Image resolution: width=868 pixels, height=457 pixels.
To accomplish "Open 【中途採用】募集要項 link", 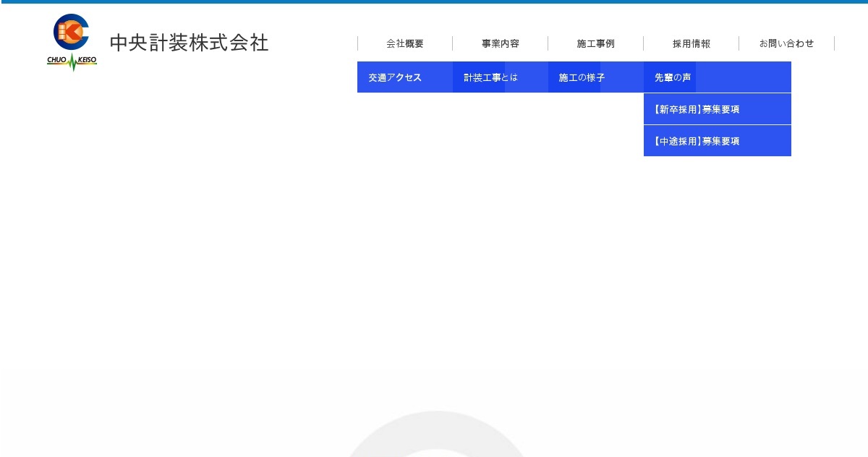I will 718,141.
